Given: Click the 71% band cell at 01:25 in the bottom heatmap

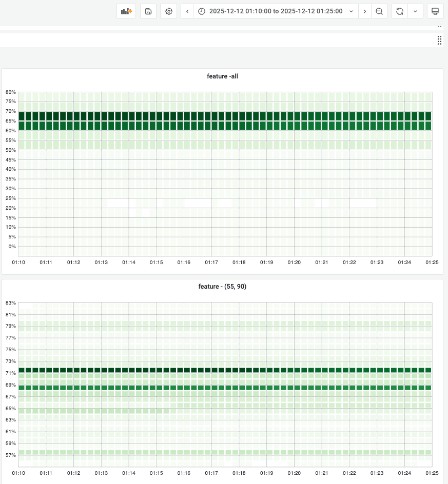Looking at the screenshot, I should (x=428, y=370).
